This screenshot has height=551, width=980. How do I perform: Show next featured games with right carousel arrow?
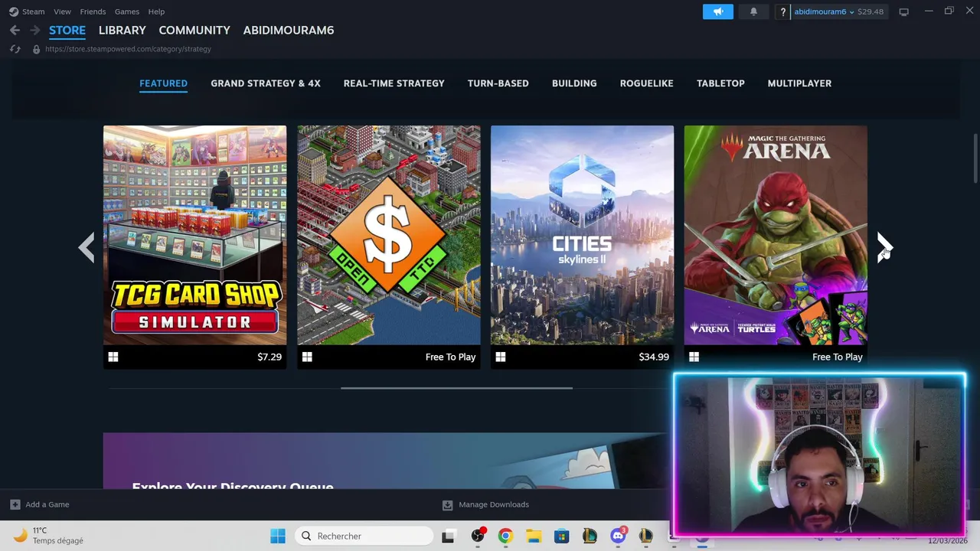pos(884,247)
